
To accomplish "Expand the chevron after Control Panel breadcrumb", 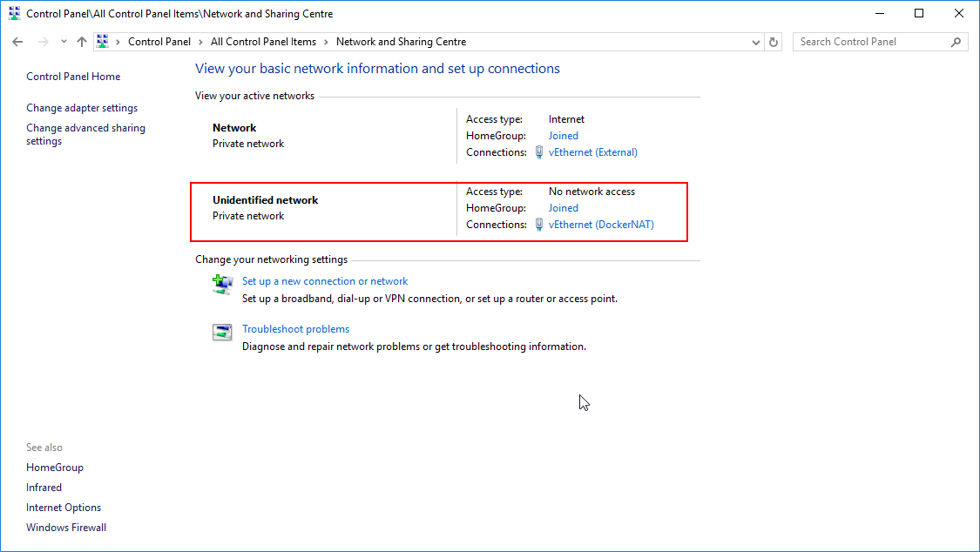I will point(200,42).
